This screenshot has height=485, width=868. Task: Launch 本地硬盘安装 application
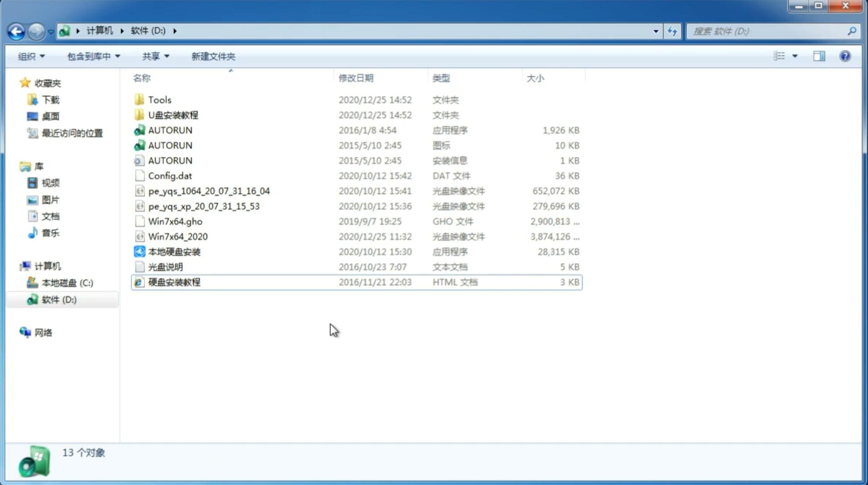(174, 251)
